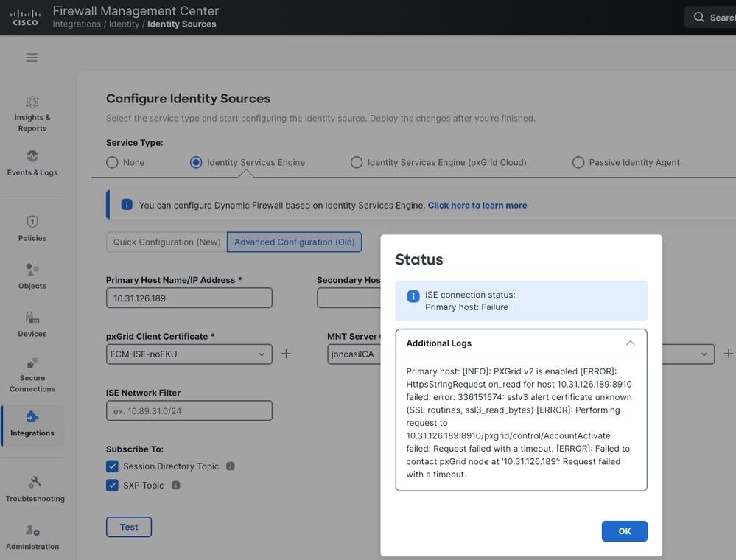Select Passive Identity Agent option
736x560 pixels.
click(578, 162)
